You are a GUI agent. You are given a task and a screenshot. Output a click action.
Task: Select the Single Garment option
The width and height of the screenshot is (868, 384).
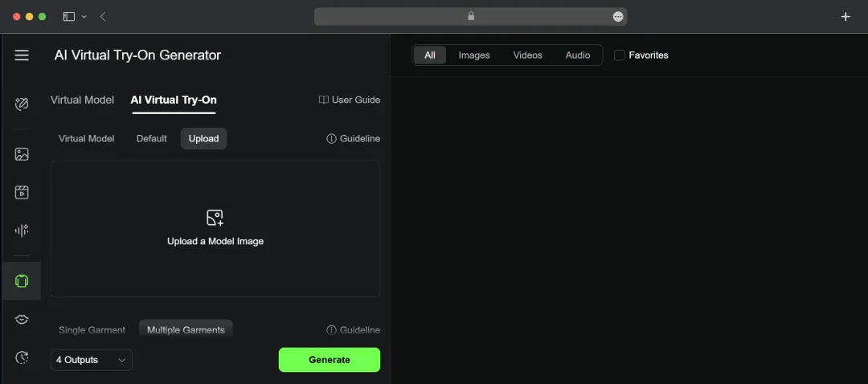92,330
